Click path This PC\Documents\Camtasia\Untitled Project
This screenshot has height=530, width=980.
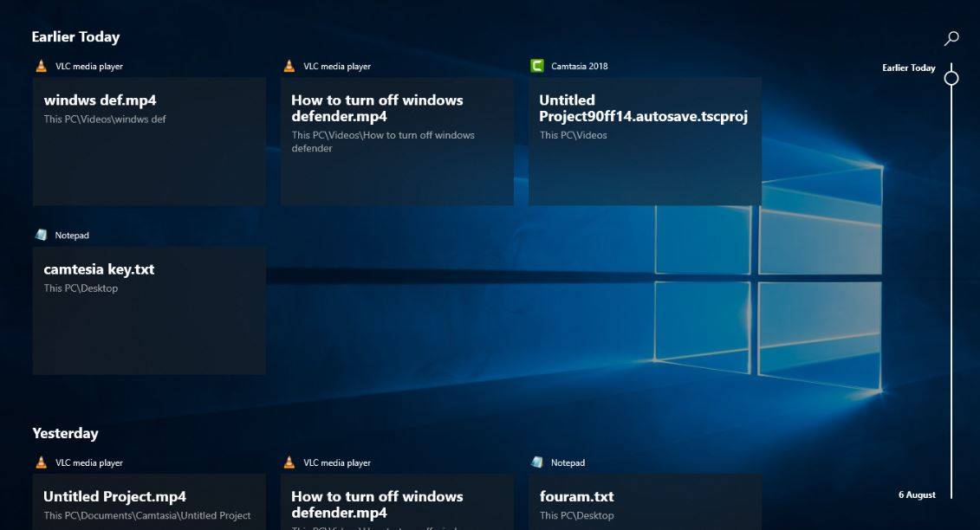click(x=147, y=515)
